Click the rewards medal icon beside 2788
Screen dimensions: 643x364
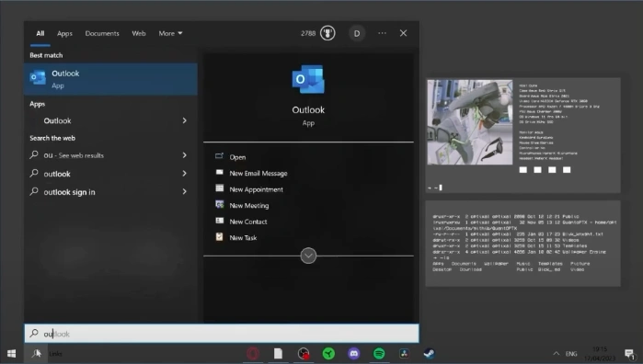[x=327, y=33]
